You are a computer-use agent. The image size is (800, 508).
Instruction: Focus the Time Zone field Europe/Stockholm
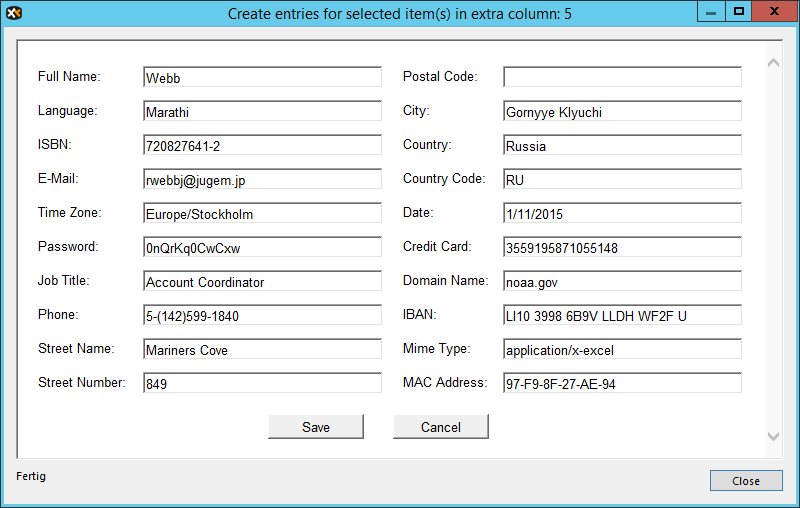262,214
